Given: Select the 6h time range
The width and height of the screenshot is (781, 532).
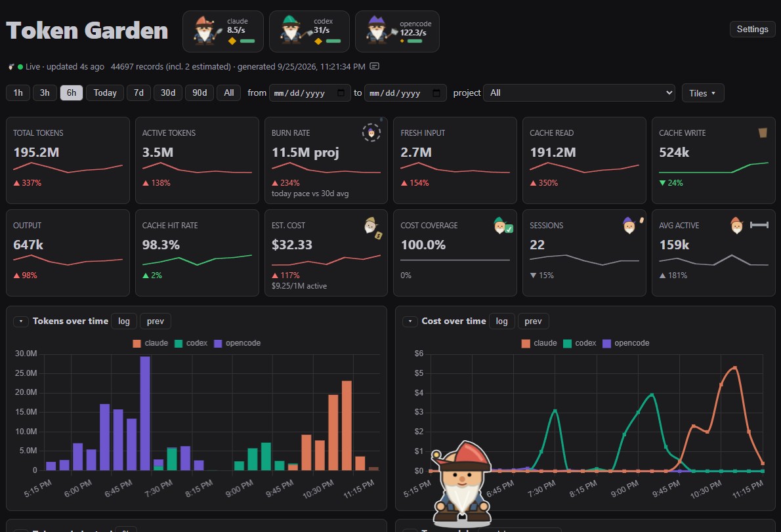Looking at the screenshot, I should click(x=72, y=93).
